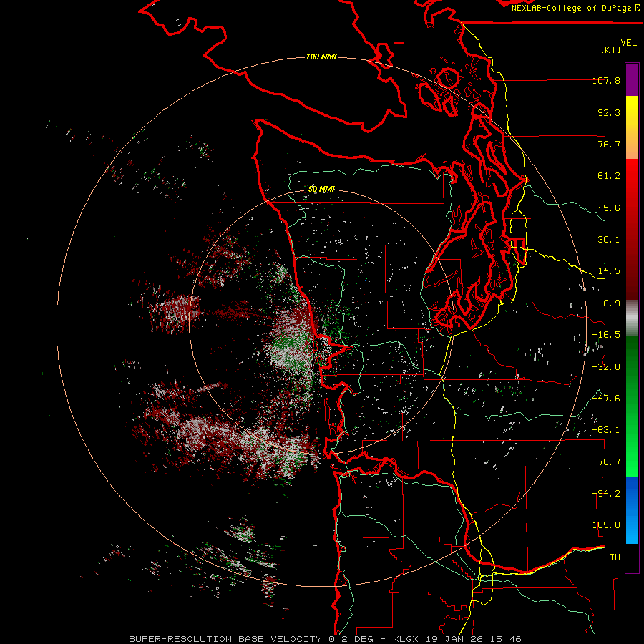Click the -32.0 velocity scale value
Screen dimensions: 644x644
[606, 367]
